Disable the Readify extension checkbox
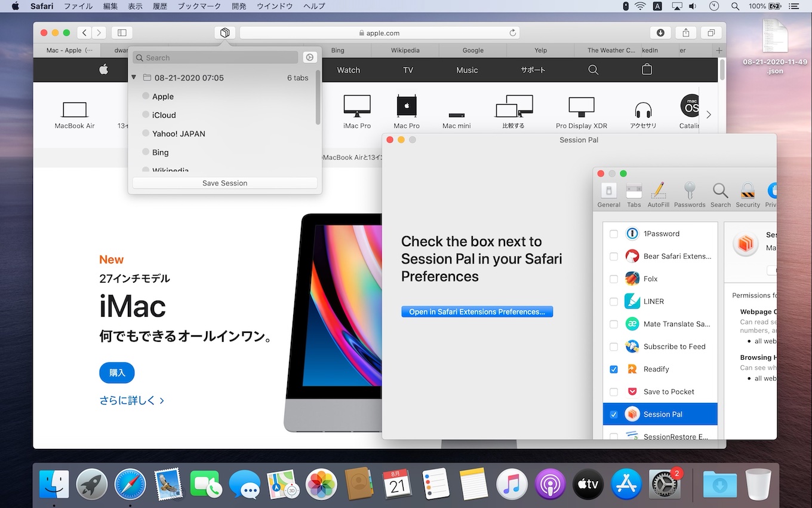This screenshot has height=508, width=812. coord(614,369)
